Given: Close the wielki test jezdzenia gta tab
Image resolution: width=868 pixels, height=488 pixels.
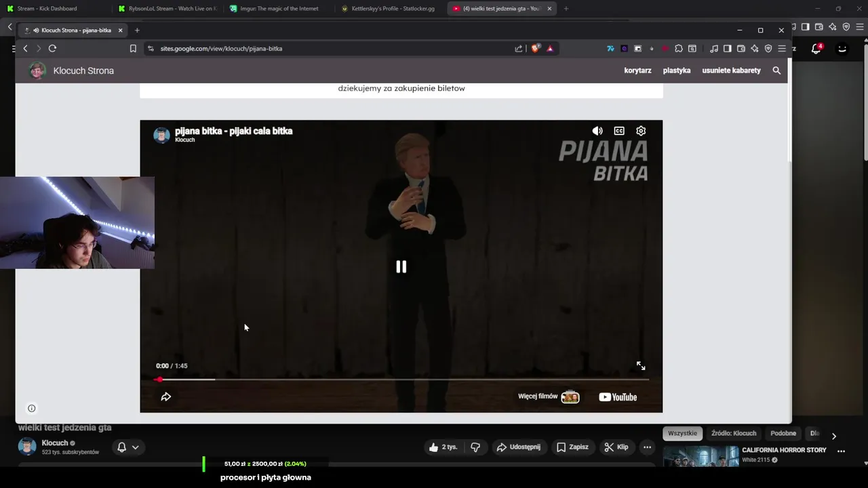Looking at the screenshot, I should pos(549,8).
